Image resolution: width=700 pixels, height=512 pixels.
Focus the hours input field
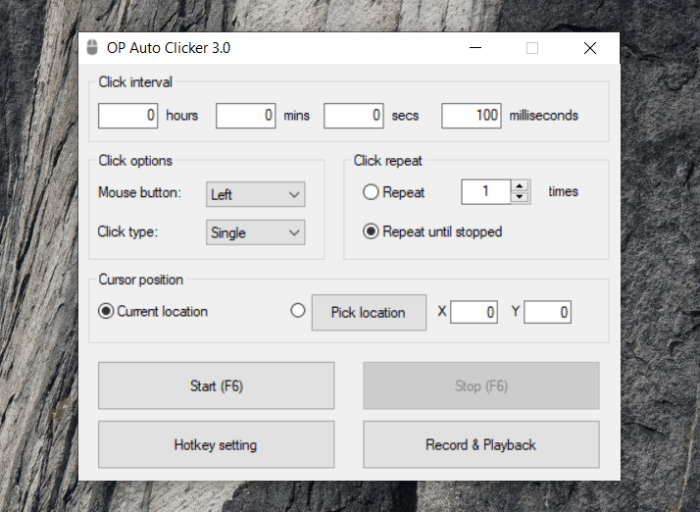(x=128, y=116)
